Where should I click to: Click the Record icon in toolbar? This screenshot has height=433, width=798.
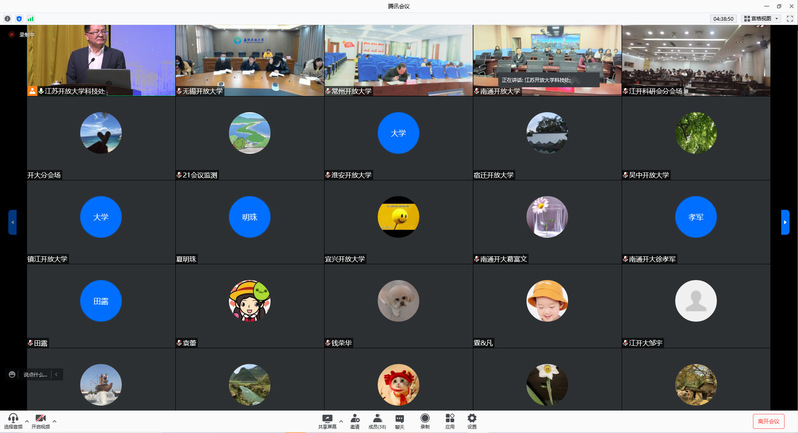point(425,419)
